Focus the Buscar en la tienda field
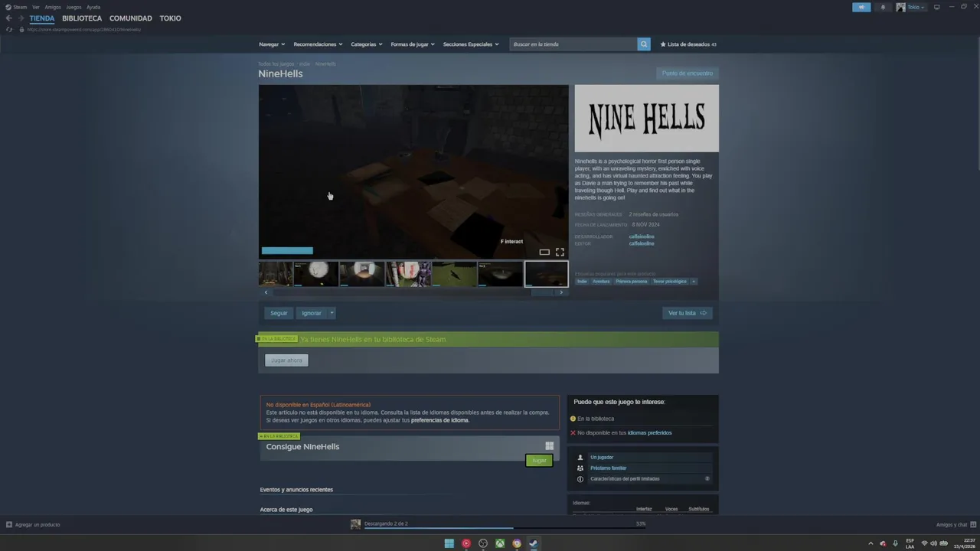This screenshot has height=551, width=980. 573,44
